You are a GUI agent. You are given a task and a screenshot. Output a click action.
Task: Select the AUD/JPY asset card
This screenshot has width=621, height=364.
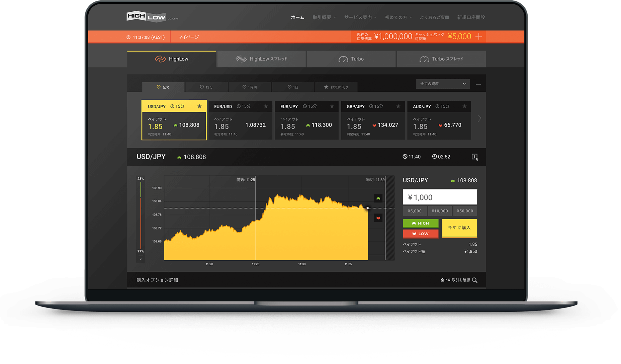439,120
